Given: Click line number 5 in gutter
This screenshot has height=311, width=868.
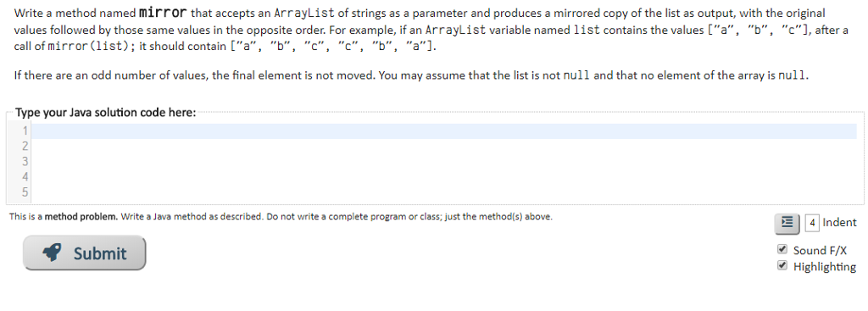Looking at the screenshot, I should (25, 193).
